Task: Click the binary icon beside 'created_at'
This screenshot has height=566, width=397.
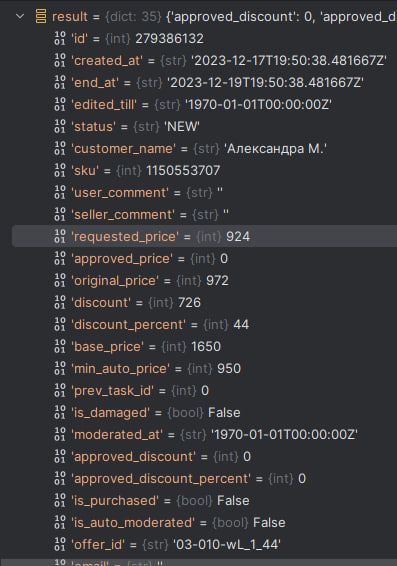Action: (60, 60)
